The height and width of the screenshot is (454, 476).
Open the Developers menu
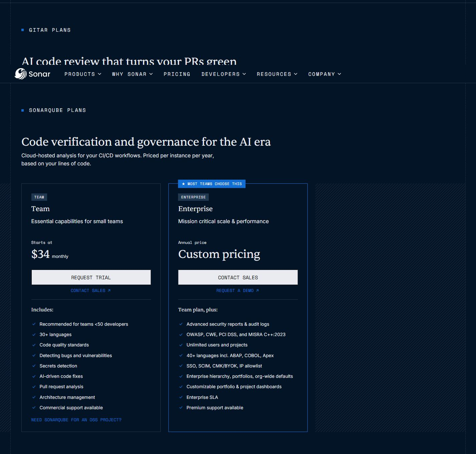point(224,74)
